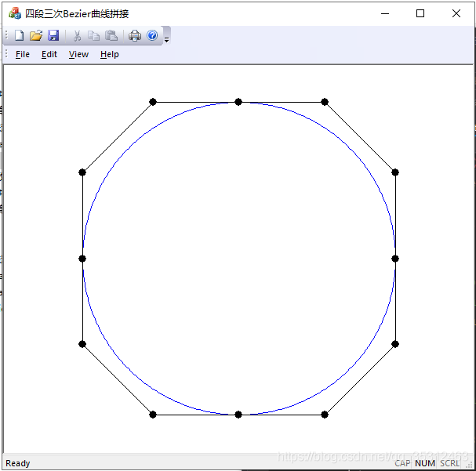
Task: Click the SCRL status indicator
Action: [x=449, y=463]
